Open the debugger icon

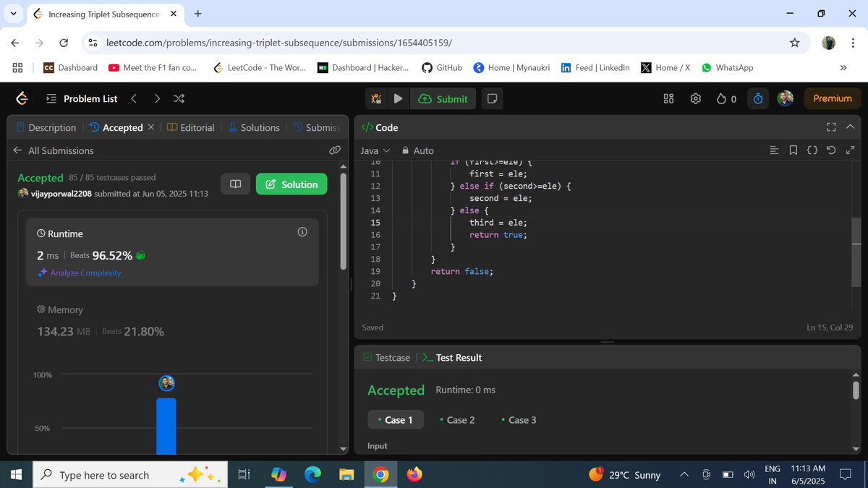pos(376,98)
